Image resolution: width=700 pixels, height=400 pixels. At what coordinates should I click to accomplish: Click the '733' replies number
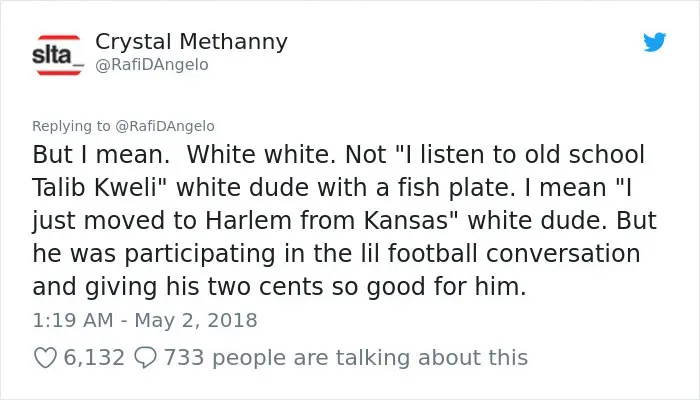184,358
